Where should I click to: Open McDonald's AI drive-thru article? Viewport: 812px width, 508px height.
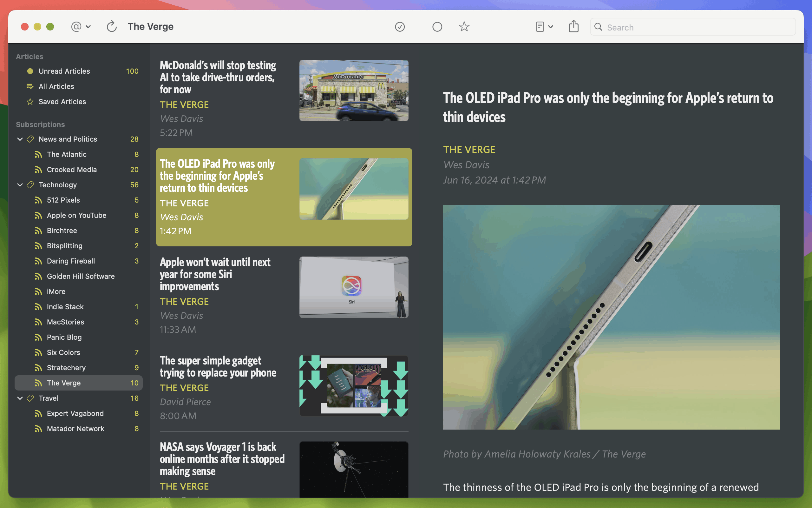click(x=284, y=98)
